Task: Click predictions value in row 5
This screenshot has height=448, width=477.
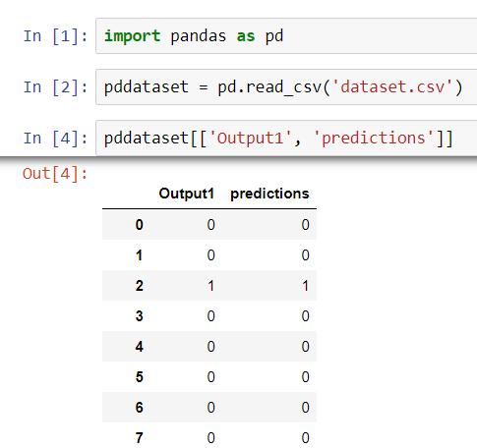Action: (x=306, y=377)
